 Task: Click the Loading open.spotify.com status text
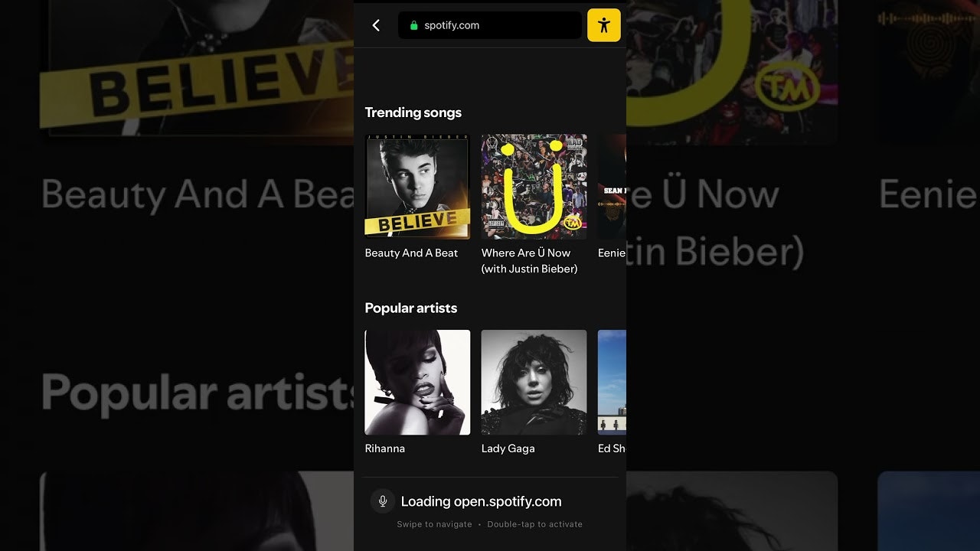coord(482,501)
